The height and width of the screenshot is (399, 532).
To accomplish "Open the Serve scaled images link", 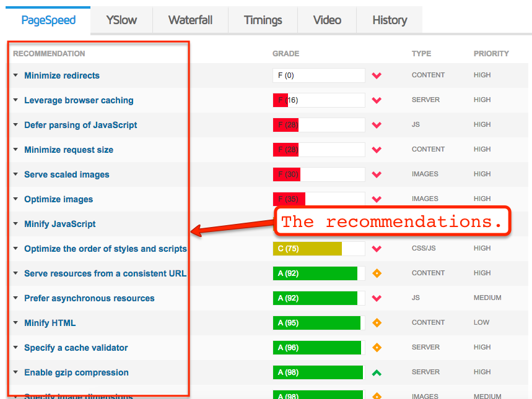I will click(x=67, y=174).
